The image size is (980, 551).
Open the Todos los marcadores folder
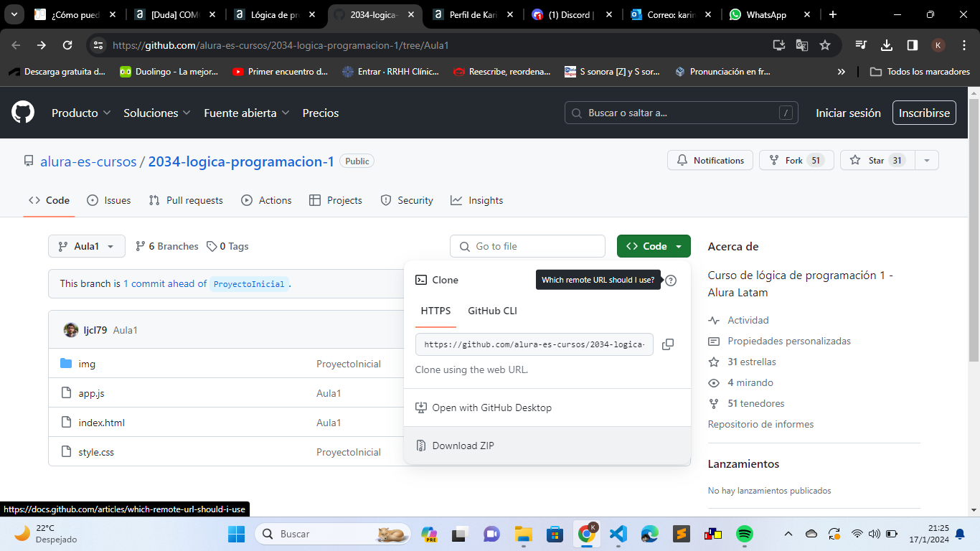pos(920,72)
